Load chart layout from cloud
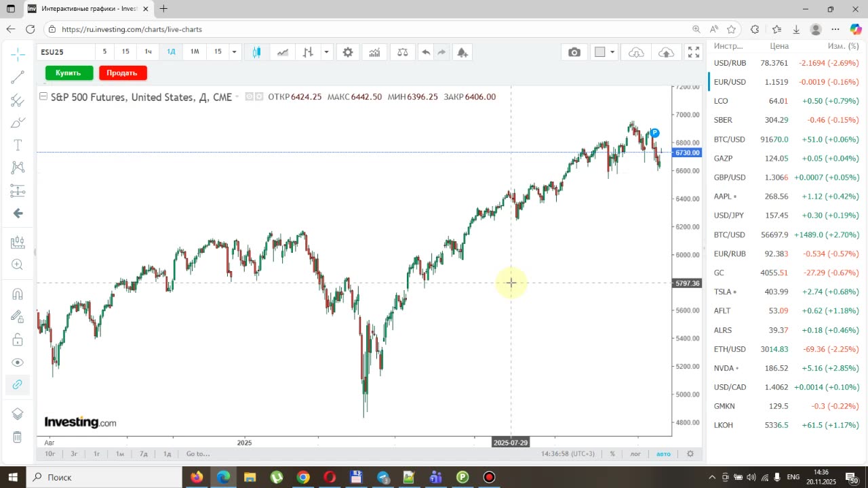Screen dimensions: 868x488 (636, 52)
